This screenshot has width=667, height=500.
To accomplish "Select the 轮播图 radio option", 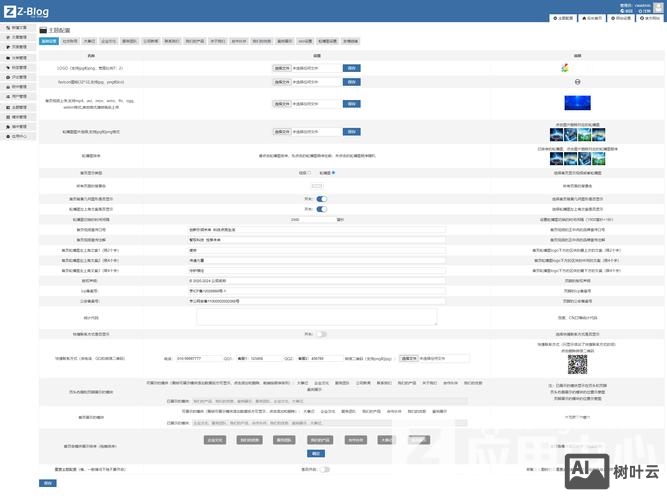I will (332, 172).
